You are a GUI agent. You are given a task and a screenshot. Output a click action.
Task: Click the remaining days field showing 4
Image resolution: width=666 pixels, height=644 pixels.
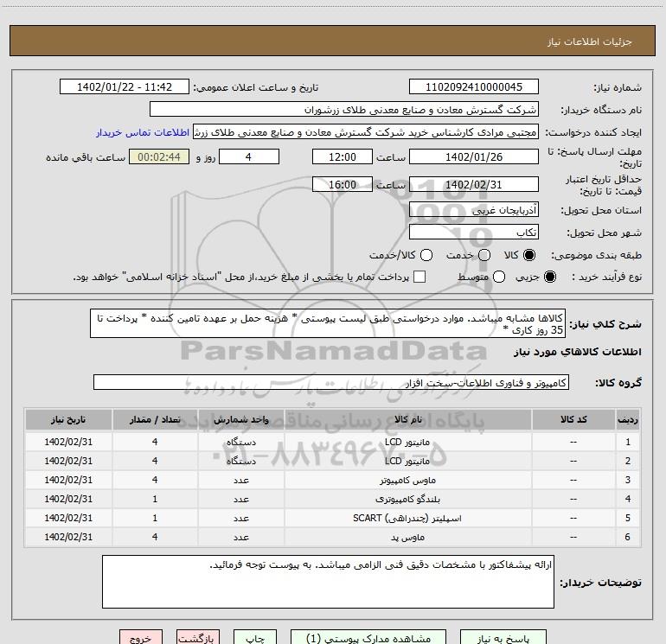click(249, 156)
